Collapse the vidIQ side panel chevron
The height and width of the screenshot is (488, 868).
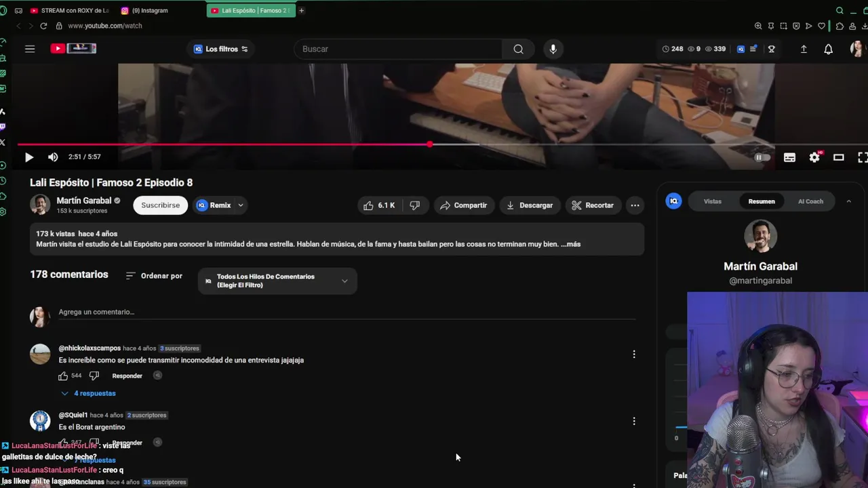(848, 201)
